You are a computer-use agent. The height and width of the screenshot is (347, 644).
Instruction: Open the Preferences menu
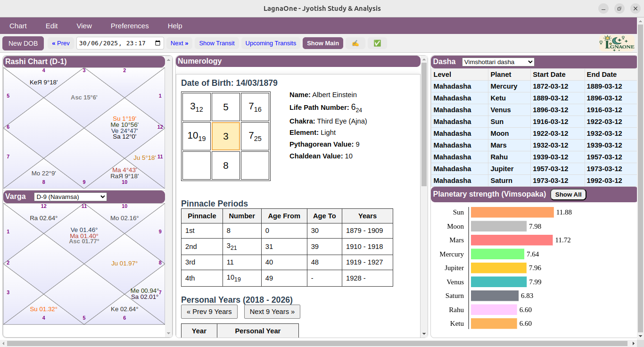coord(130,26)
